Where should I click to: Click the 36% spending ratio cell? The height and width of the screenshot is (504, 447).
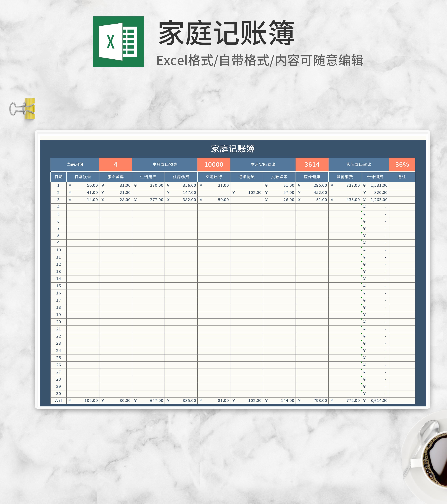[402, 165]
